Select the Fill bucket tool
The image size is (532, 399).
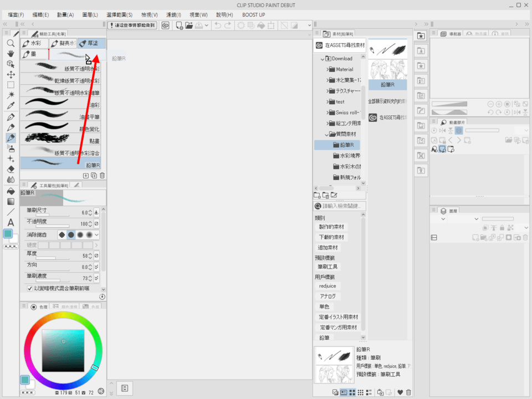pos(11,191)
